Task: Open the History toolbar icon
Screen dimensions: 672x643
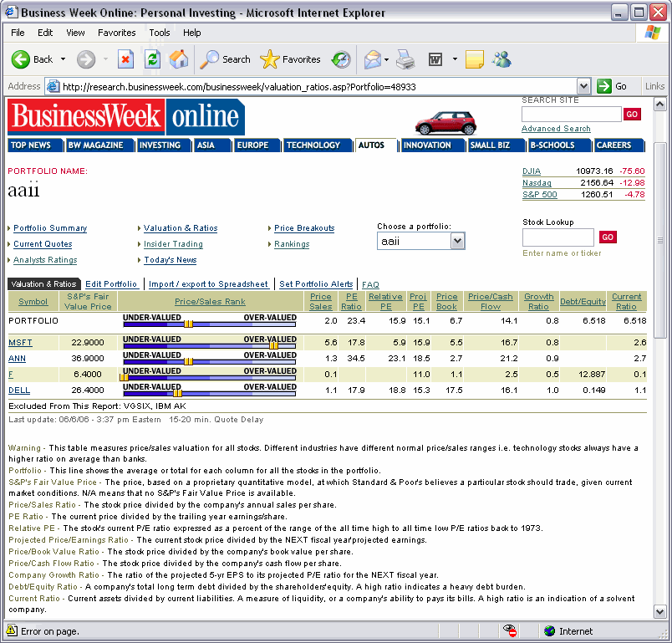Action: (x=341, y=59)
